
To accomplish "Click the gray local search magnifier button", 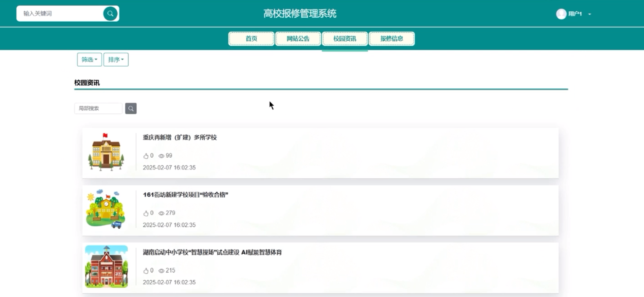I will click(x=131, y=108).
